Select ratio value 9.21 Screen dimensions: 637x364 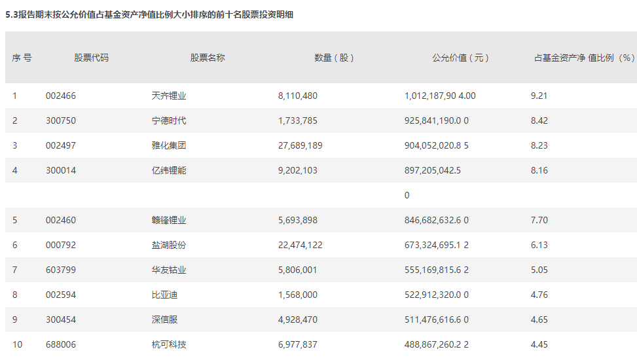[539, 96]
